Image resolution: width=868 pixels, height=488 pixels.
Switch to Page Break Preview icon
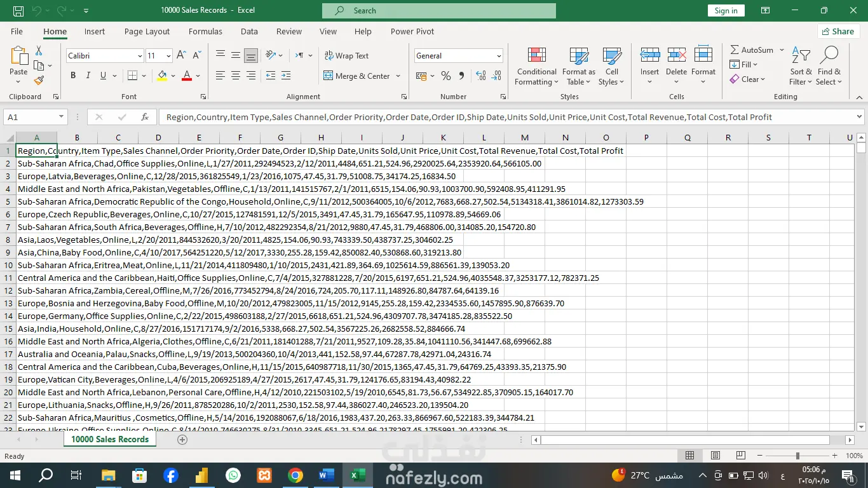click(741, 456)
